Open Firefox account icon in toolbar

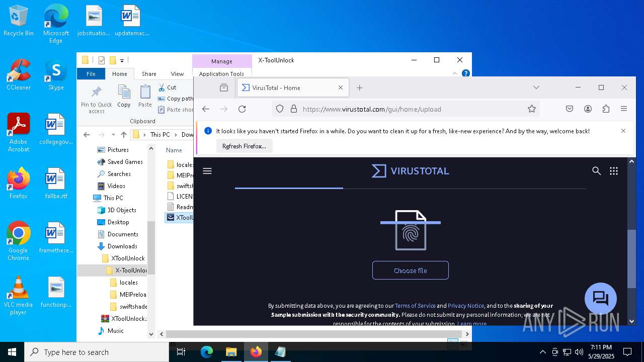[x=588, y=109]
